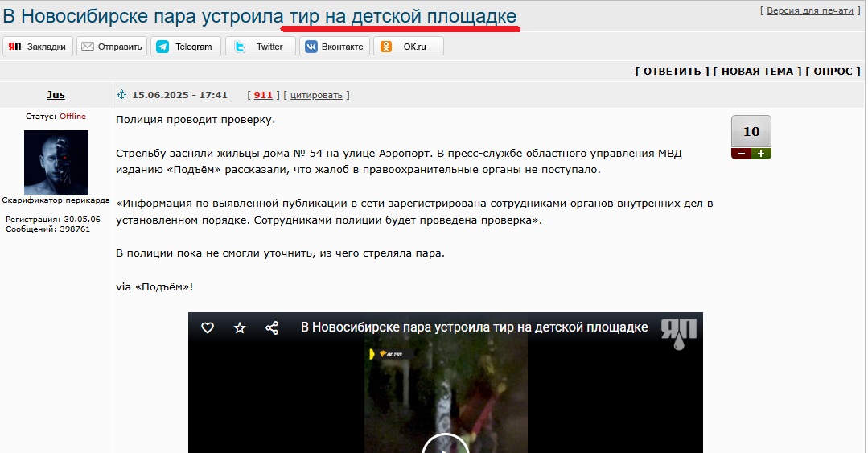Viewport: 868px width, 453px height.
Task: Click the anchor post link icon
Action: pyautogui.click(x=121, y=95)
